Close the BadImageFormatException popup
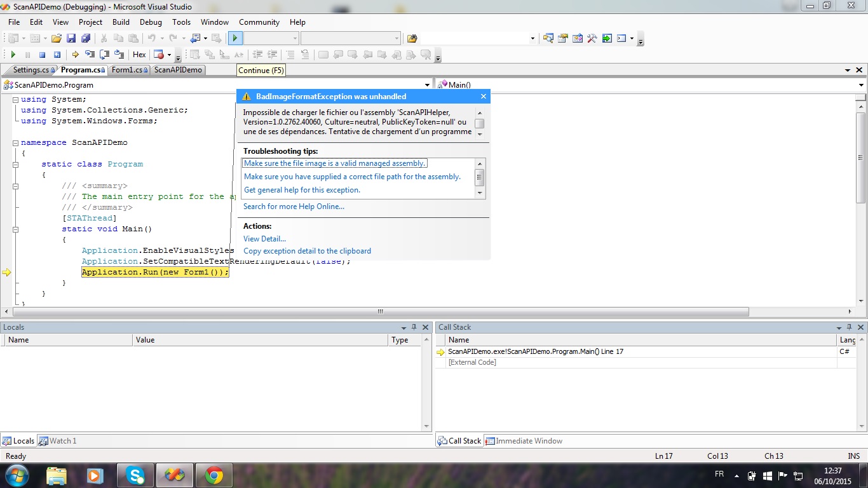868x488 pixels. pos(484,97)
